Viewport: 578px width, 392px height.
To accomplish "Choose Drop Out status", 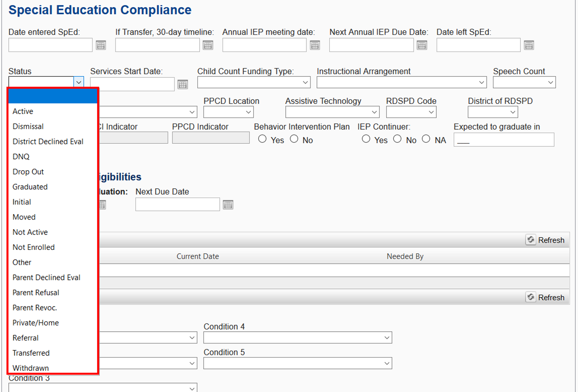I will coord(53,172).
